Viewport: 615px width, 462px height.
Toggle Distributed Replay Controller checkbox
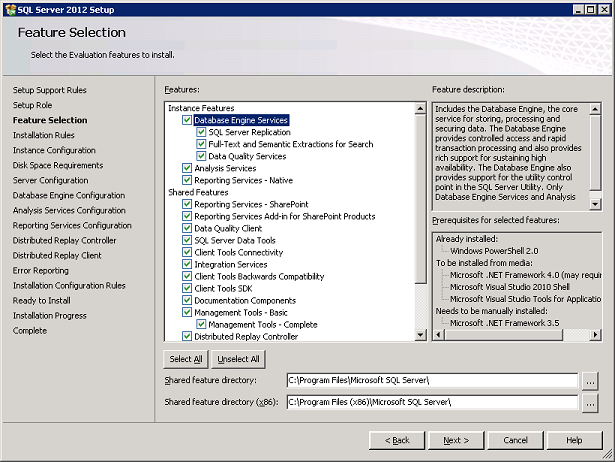coord(187,336)
